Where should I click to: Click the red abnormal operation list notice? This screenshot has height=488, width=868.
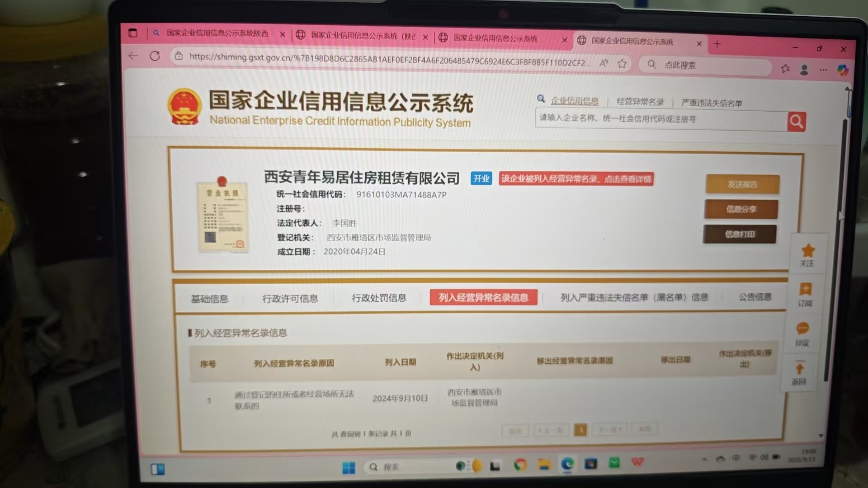(x=576, y=179)
